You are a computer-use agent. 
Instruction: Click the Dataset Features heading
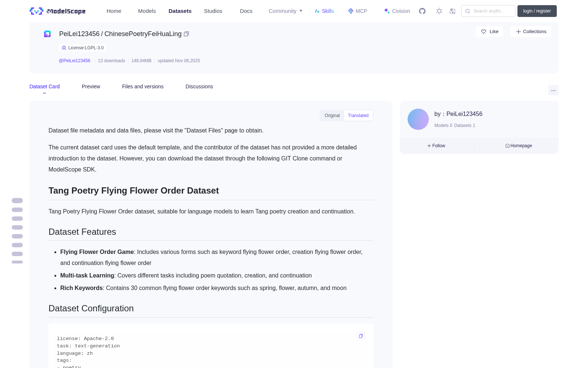pos(82,232)
